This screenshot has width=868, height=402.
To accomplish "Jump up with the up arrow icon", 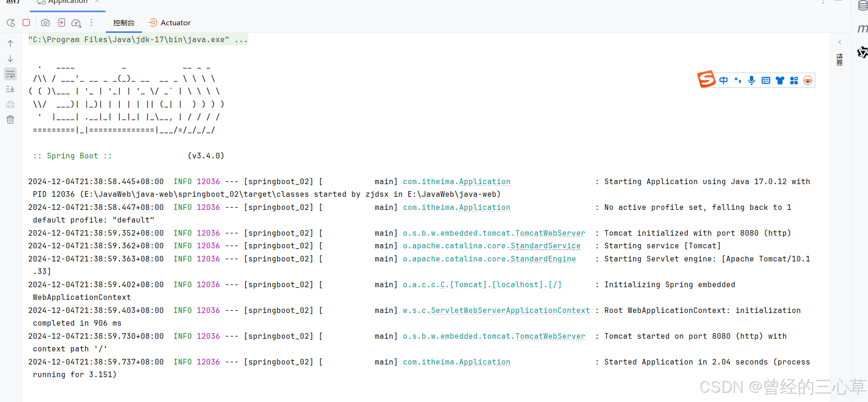I will (10, 44).
